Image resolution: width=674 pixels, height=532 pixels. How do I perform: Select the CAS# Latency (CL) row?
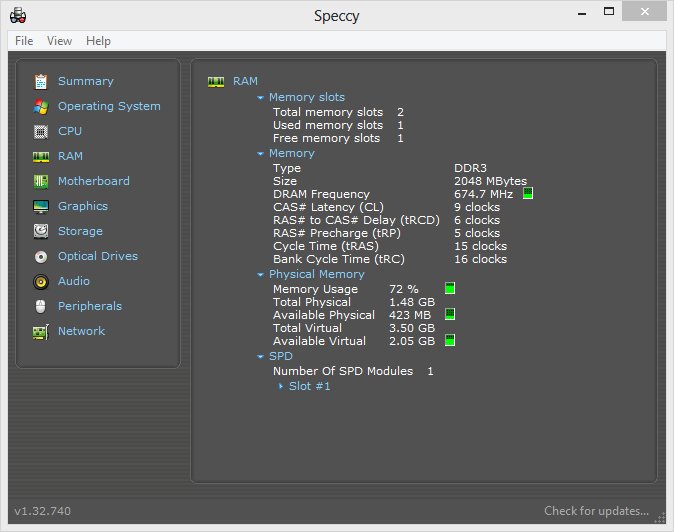tap(386, 207)
